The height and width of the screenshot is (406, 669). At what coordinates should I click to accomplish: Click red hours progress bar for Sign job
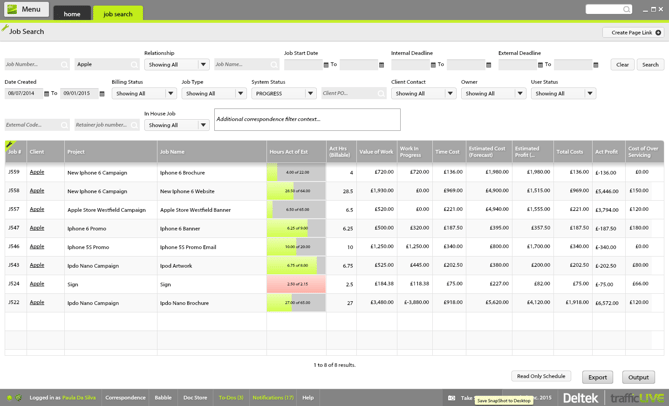(x=296, y=284)
